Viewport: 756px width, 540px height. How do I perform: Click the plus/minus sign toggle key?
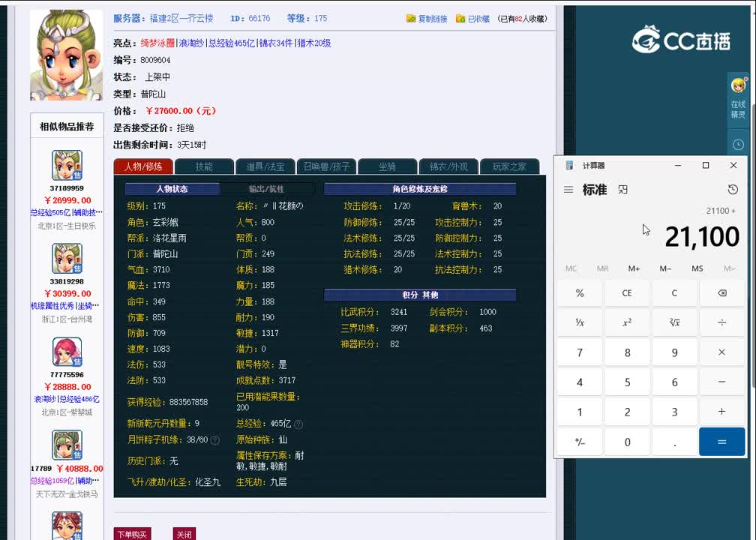pos(580,442)
